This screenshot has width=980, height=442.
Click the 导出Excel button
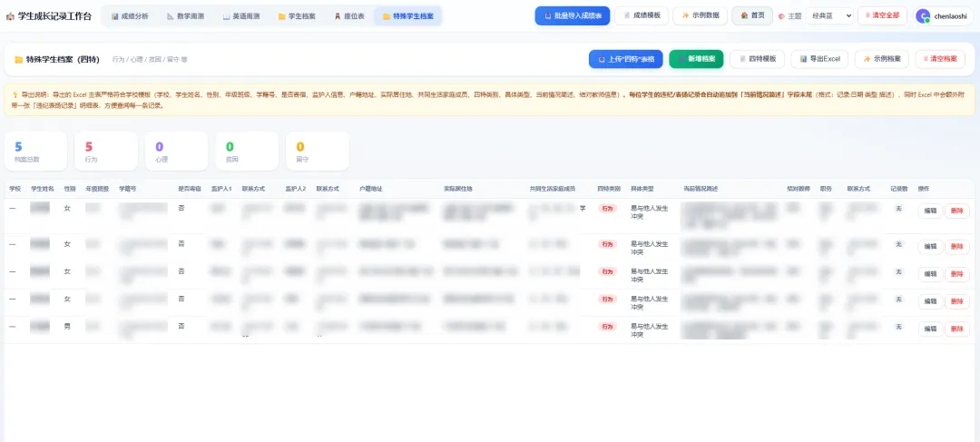819,59
